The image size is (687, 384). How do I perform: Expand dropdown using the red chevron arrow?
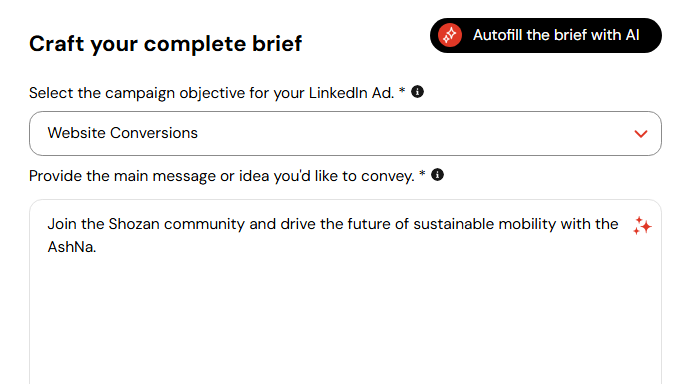[x=641, y=134]
